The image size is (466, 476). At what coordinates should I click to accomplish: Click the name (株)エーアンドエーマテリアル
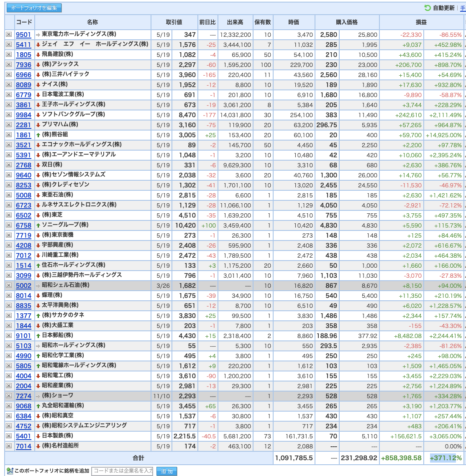pyautogui.click(x=79, y=154)
